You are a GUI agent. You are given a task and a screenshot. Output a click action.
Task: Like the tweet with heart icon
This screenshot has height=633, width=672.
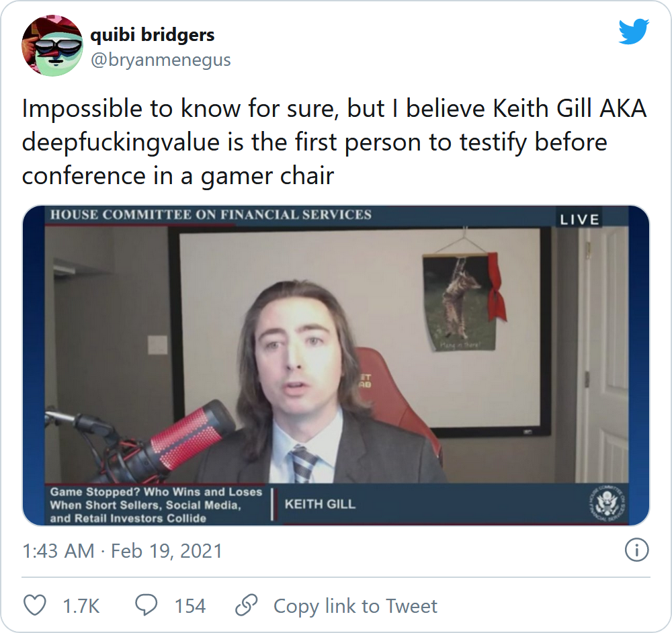[35, 605]
